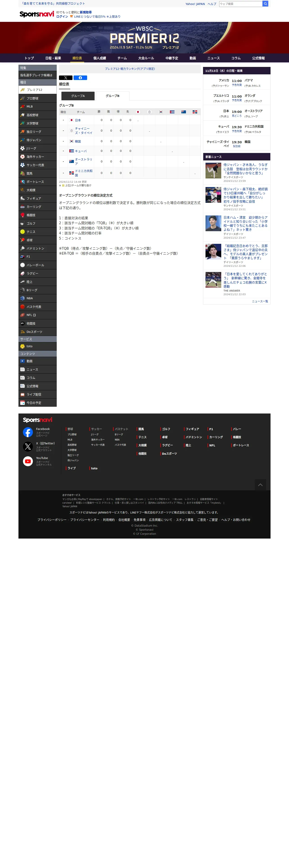This screenshot has height=868, width=289.
Task: Share page via X button
Action: [x=65, y=78]
